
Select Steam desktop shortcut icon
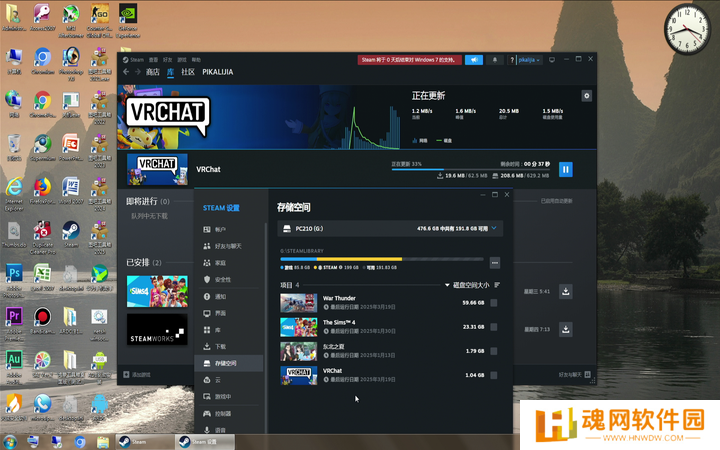(x=71, y=234)
